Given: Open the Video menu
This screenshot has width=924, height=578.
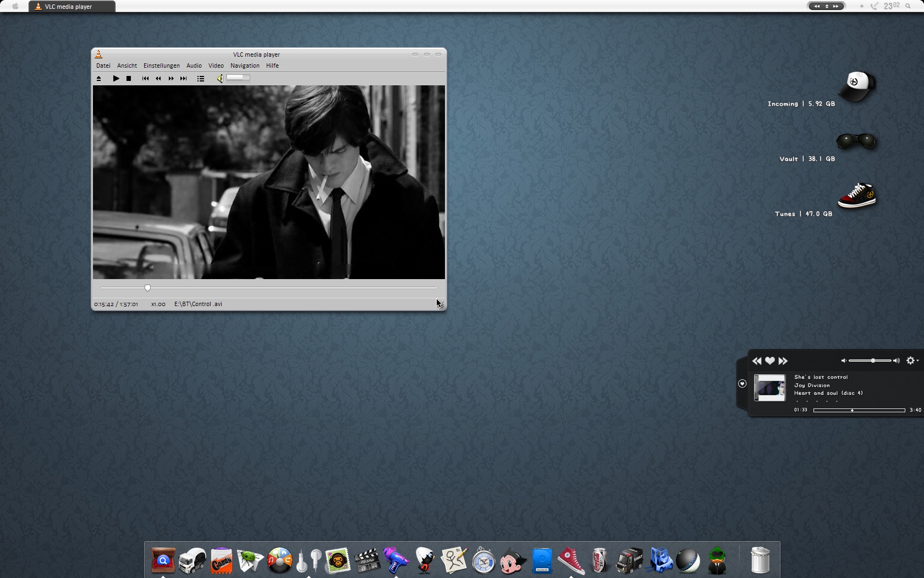Looking at the screenshot, I should (x=216, y=66).
